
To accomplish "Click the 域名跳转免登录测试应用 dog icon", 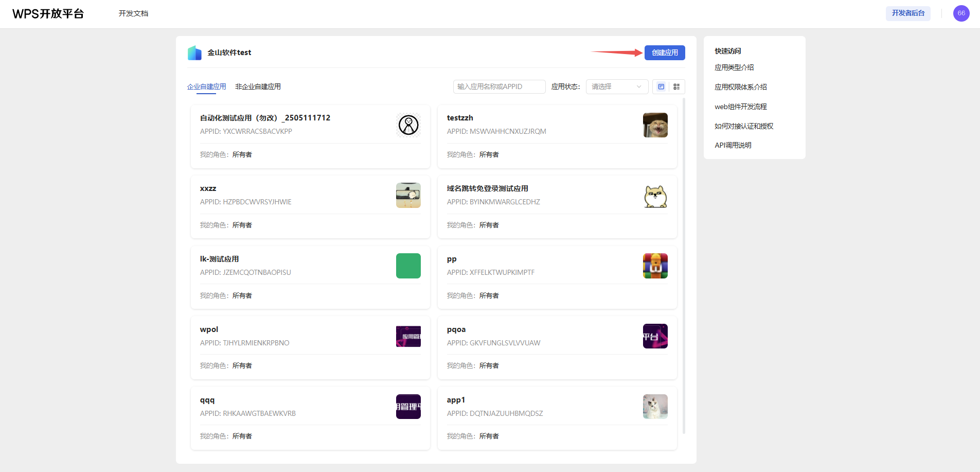I will point(655,196).
